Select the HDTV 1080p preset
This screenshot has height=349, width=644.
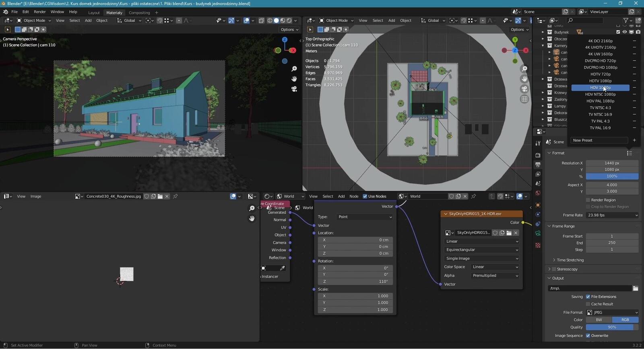click(600, 81)
